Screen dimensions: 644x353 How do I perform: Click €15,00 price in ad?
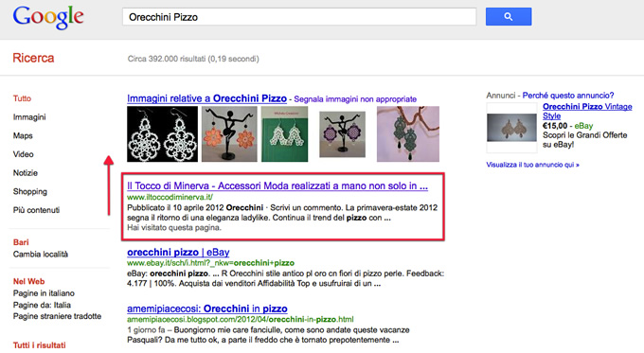(x=555, y=126)
